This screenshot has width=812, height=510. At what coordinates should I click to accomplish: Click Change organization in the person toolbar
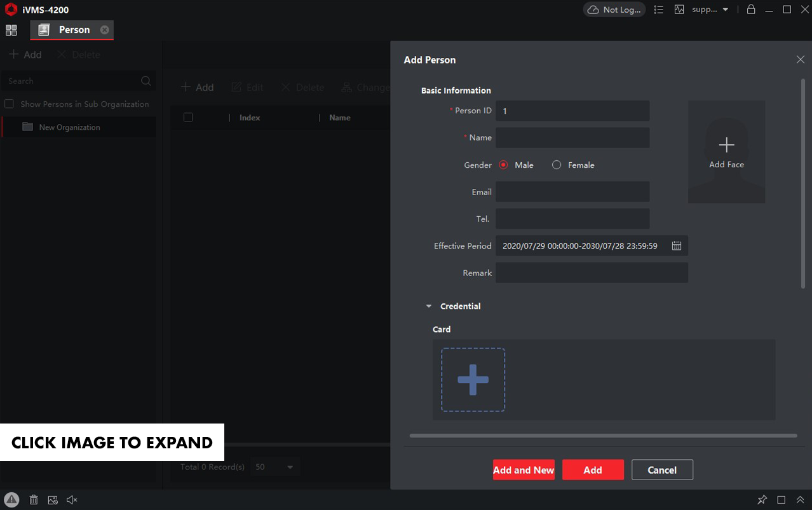(x=365, y=87)
